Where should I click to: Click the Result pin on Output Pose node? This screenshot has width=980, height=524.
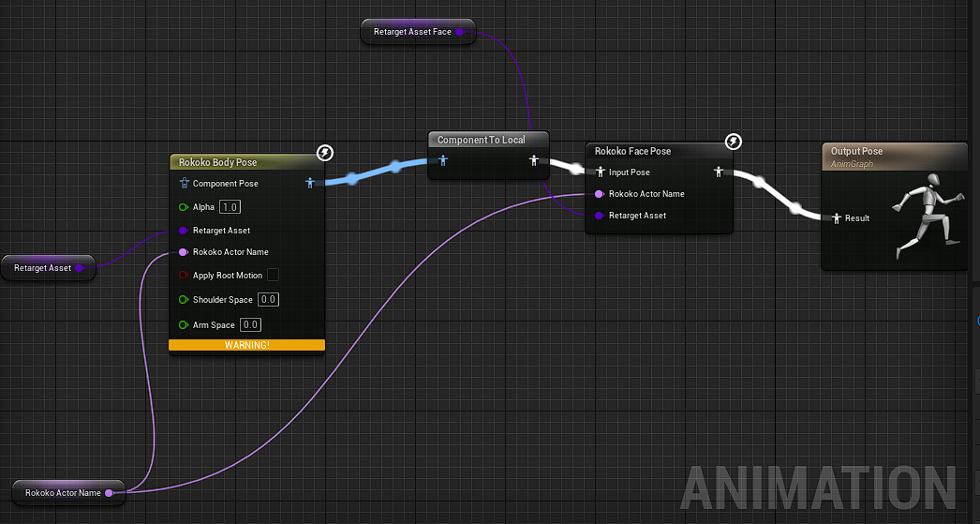(x=837, y=218)
